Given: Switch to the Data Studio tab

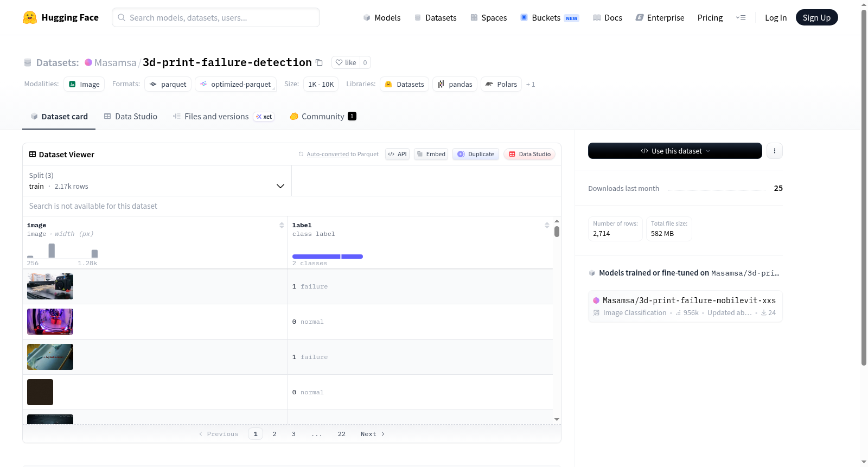Looking at the screenshot, I should [x=131, y=116].
